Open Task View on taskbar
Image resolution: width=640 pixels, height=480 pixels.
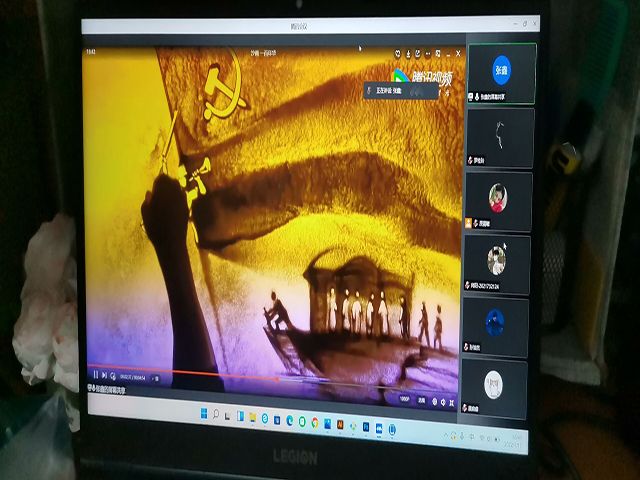click(227, 416)
